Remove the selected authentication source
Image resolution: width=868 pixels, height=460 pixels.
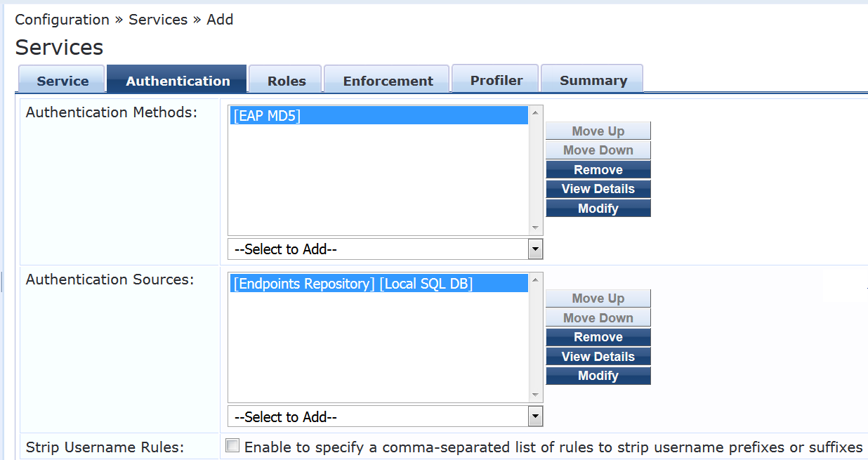click(598, 337)
